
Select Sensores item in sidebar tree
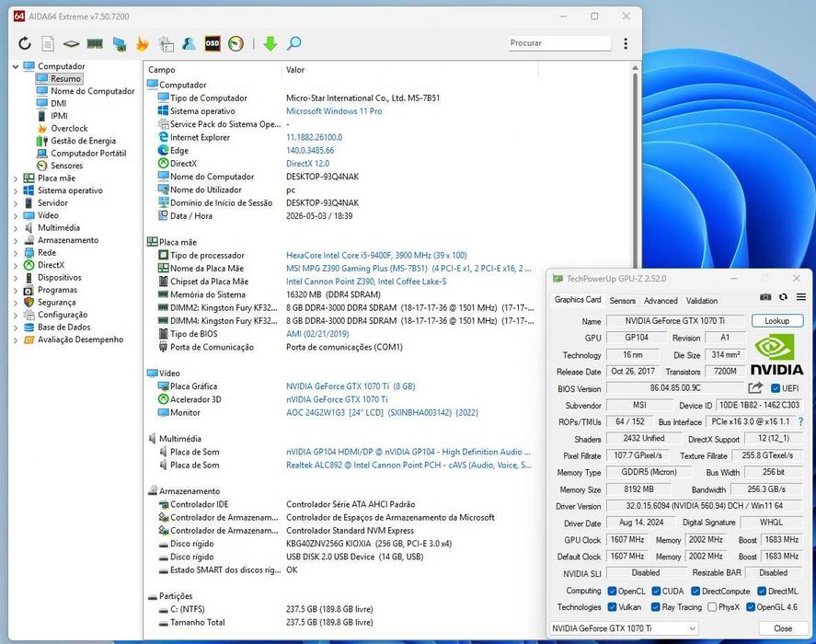(x=66, y=166)
